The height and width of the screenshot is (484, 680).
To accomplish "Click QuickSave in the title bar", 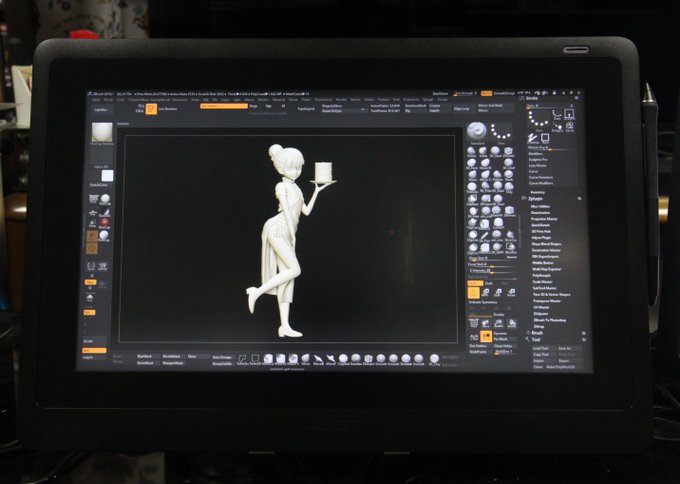I will tap(441, 93).
